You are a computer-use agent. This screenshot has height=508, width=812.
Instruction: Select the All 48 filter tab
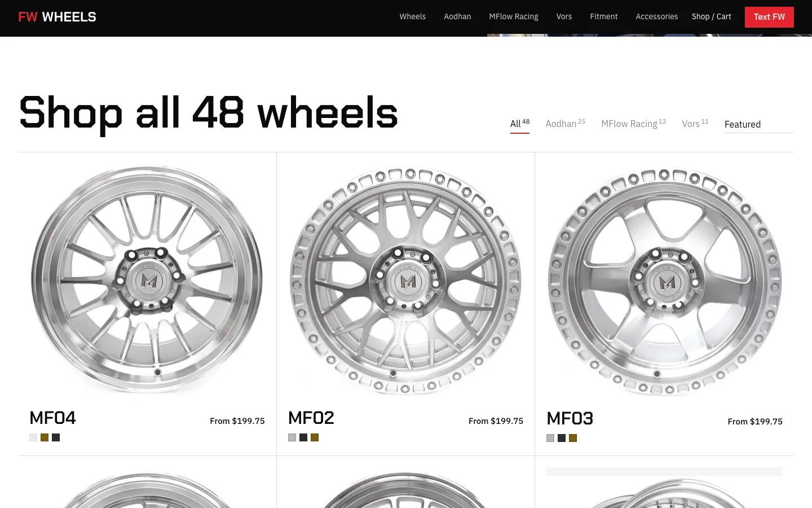[520, 124]
